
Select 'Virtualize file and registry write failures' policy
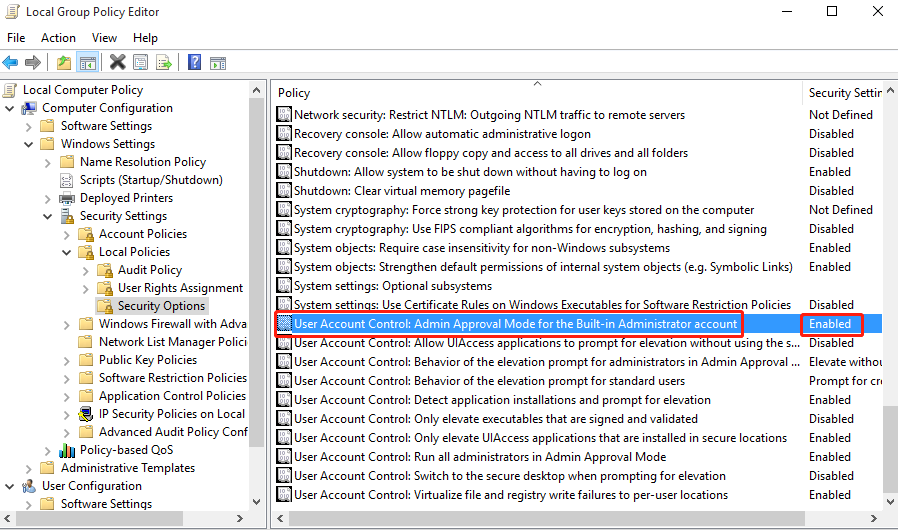(511, 494)
